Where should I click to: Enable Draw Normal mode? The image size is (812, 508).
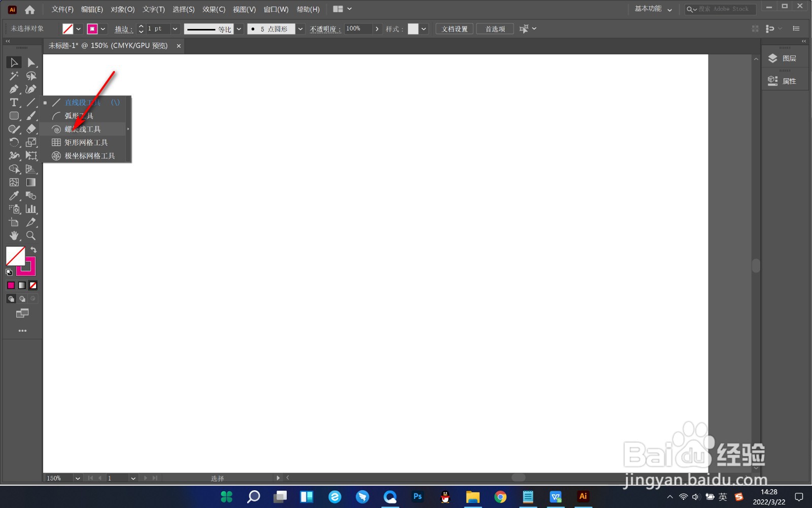click(11, 299)
